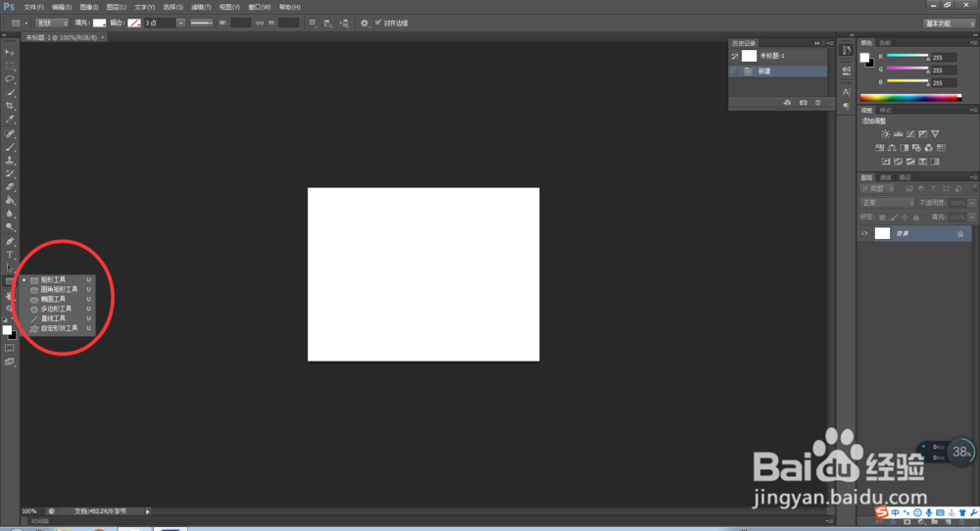Link width and height chain icon
The width and height of the screenshot is (980, 531).
[x=260, y=24]
